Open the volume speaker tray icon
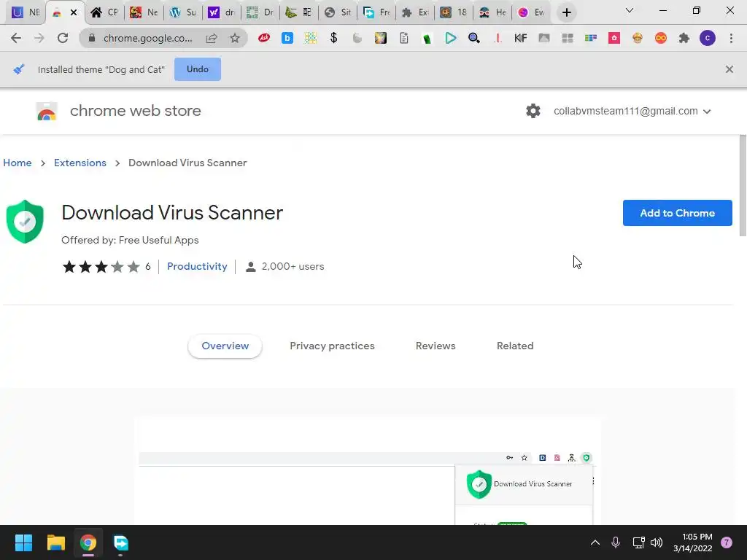 (x=657, y=542)
